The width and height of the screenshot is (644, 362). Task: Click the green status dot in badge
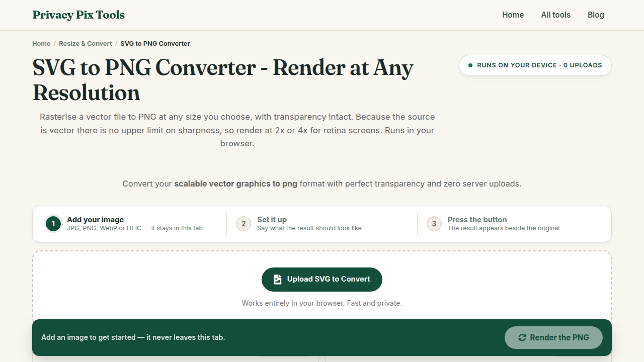tap(470, 65)
